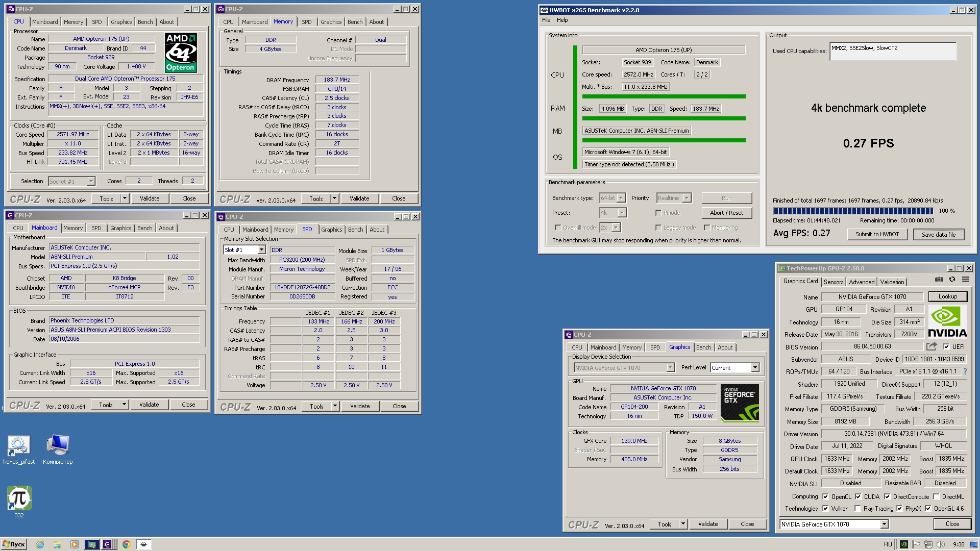
Task: Open the Компьютер desktop icon
Action: (58, 449)
